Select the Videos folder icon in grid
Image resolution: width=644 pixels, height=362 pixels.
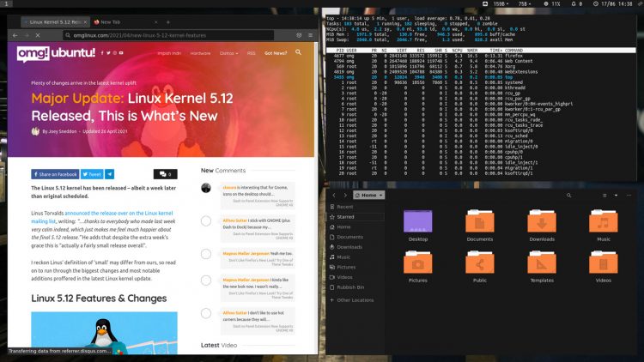(604, 262)
